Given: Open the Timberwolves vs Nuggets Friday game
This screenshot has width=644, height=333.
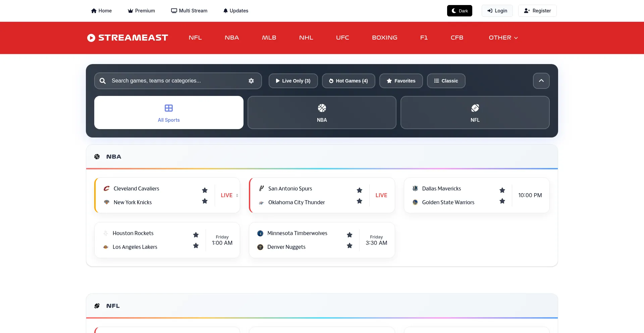Looking at the screenshot, I should tap(322, 240).
